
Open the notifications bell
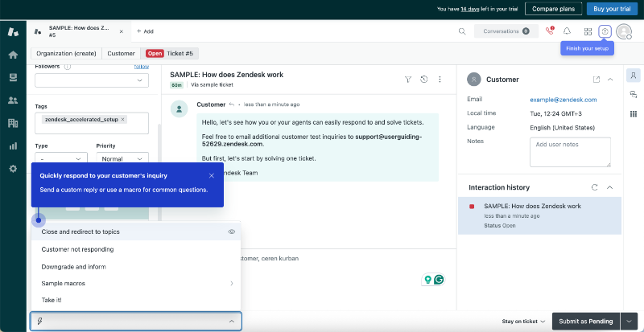tap(568, 31)
